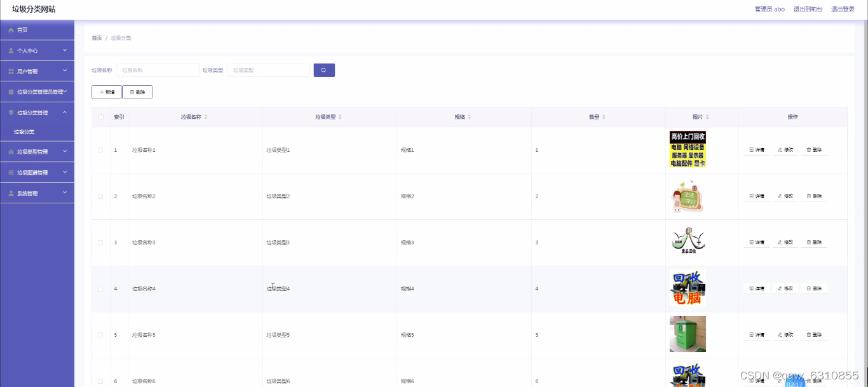Sort by 垃圾名称 column arrows

click(x=205, y=117)
